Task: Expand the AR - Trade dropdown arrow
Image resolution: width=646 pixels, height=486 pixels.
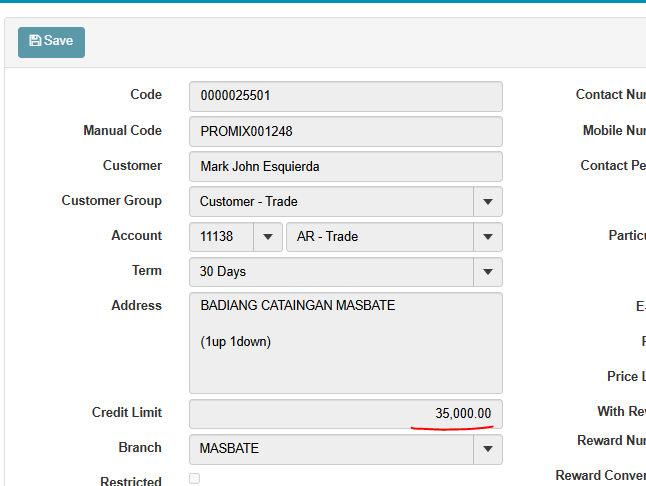Action: point(487,237)
